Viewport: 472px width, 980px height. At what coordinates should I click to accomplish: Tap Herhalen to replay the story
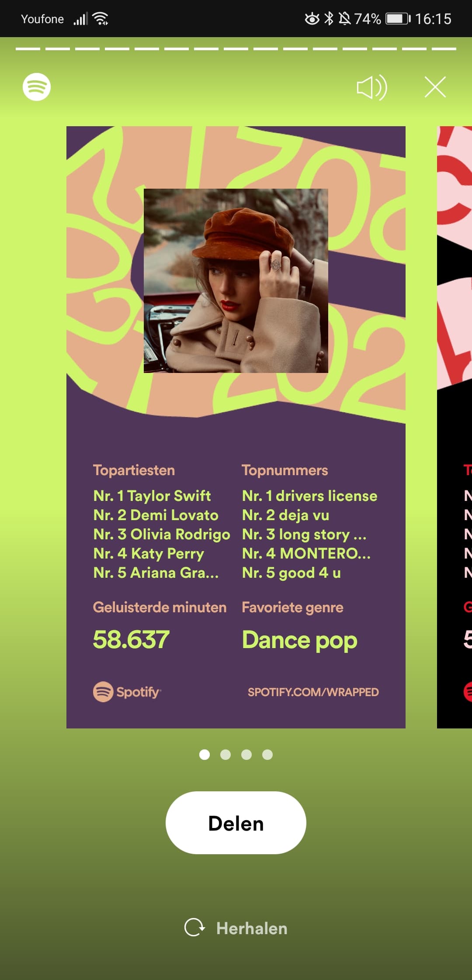tap(252, 928)
